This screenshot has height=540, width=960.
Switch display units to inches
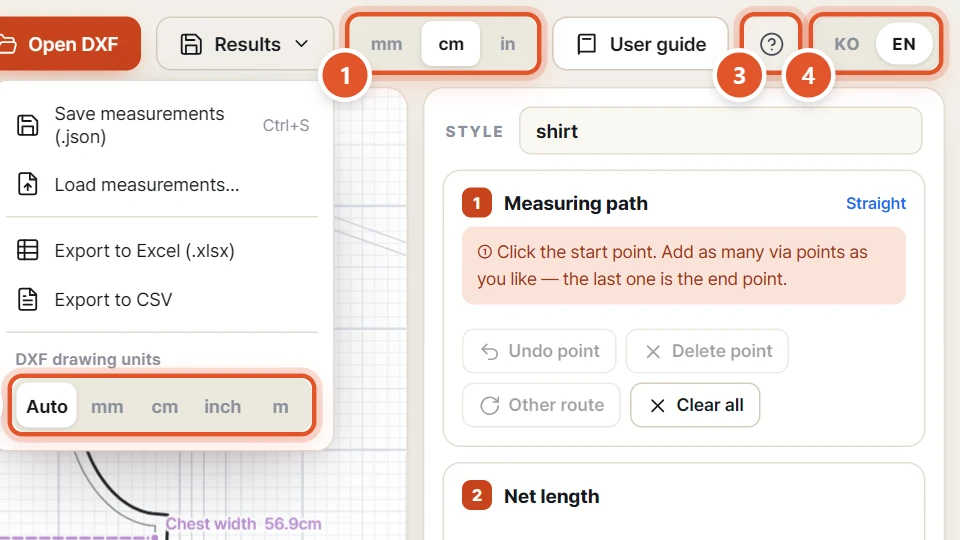pyautogui.click(x=507, y=44)
